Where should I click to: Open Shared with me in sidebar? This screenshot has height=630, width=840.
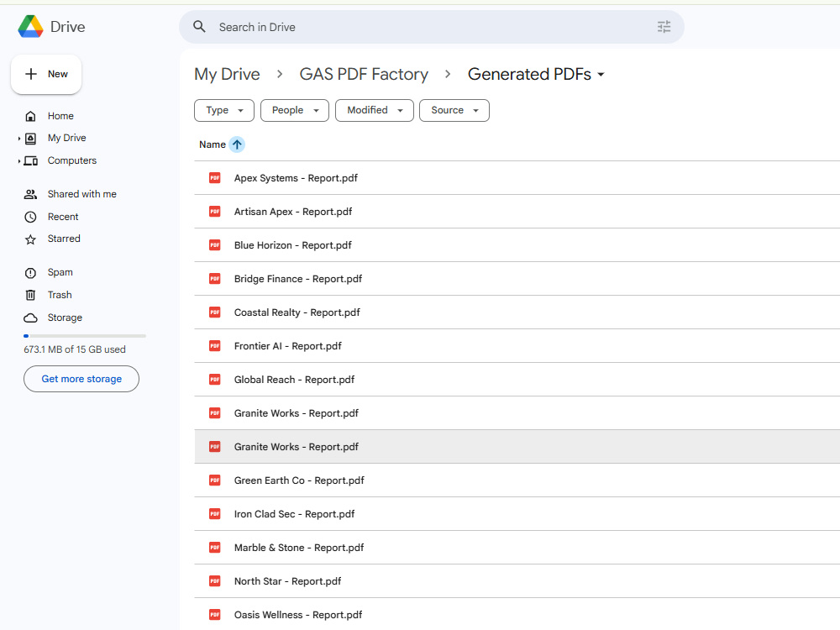pyautogui.click(x=82, y=194)
